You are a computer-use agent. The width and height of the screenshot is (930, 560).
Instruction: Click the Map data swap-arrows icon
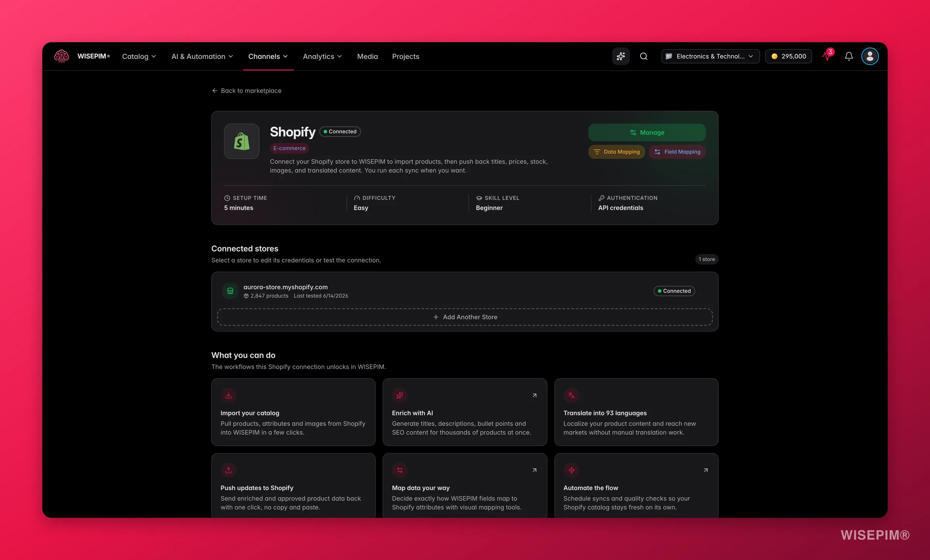[400, 470]
